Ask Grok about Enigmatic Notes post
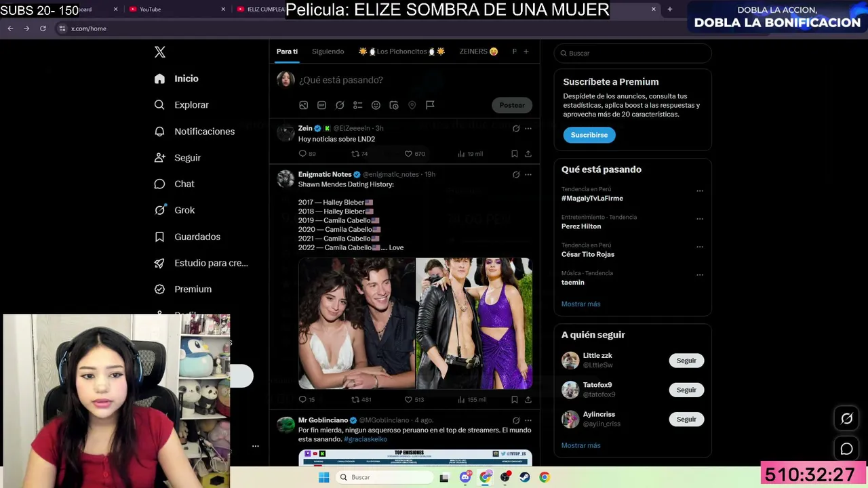This screenshot has width=868, height=488. (516, 174)
